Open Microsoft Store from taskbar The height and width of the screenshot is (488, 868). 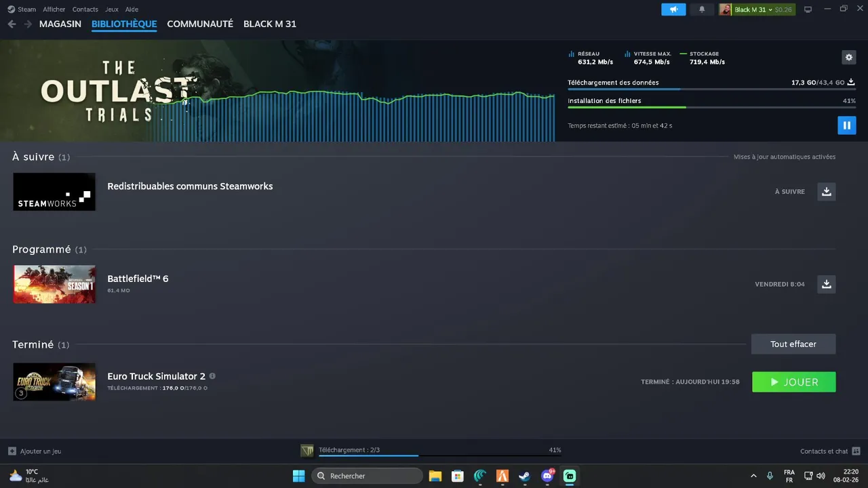pos(458,476)
